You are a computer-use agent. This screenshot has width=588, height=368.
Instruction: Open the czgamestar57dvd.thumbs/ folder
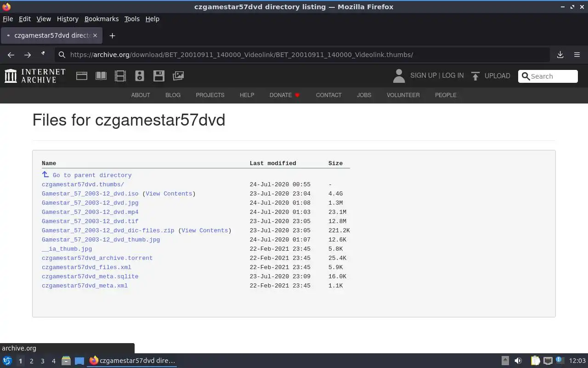pos(83,184)
